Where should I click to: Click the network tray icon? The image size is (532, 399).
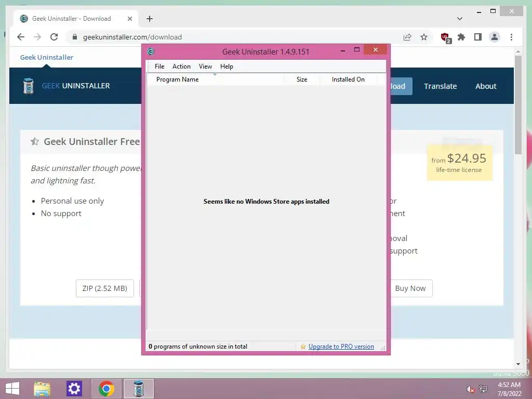pos(483,389)
